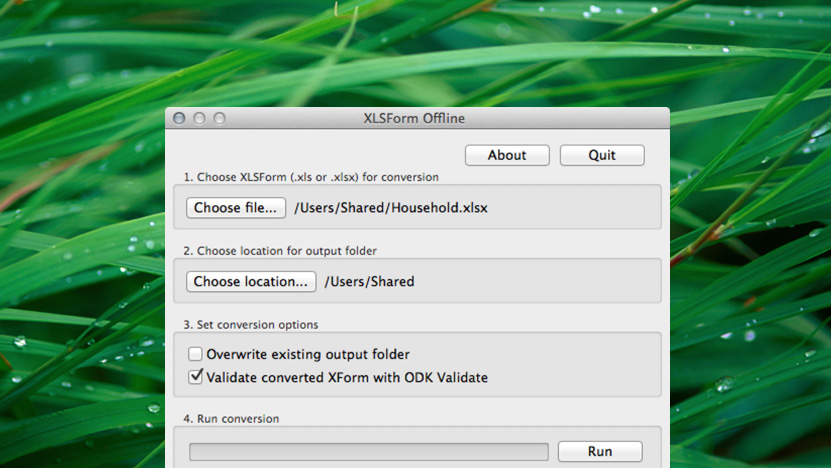
Task: Click the '1. Choose XLSForm' step label
Action: [311, 177]
